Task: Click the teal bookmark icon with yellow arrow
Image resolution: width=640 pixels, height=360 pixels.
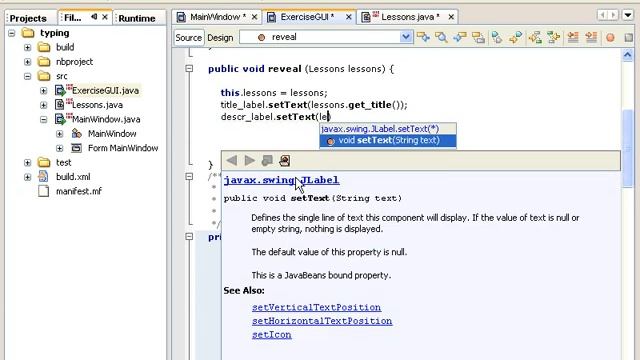Action: (515, 37)
